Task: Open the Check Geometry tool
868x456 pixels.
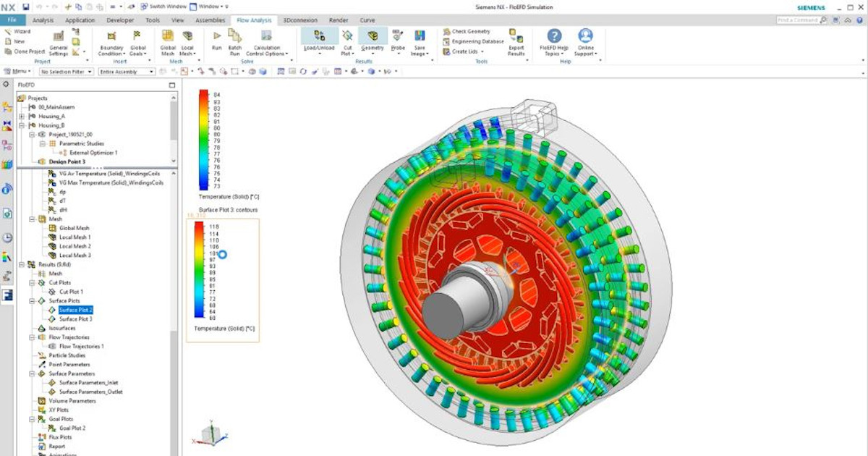Action: pos(469,31)
